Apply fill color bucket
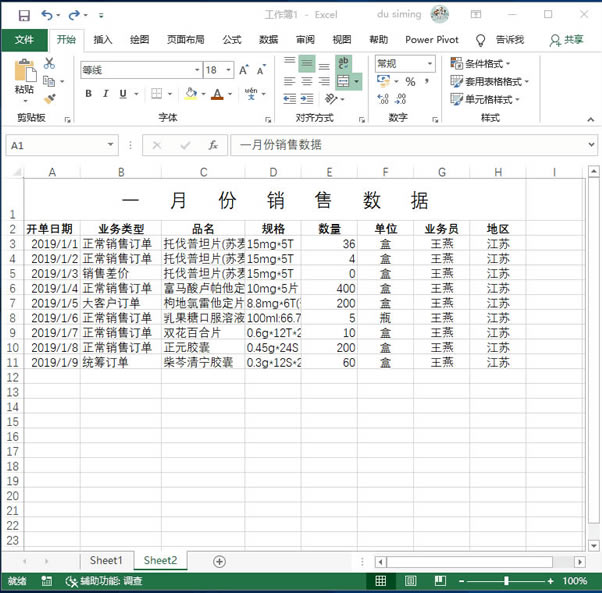This screenshot has height=593, width=602. point(191,94)
